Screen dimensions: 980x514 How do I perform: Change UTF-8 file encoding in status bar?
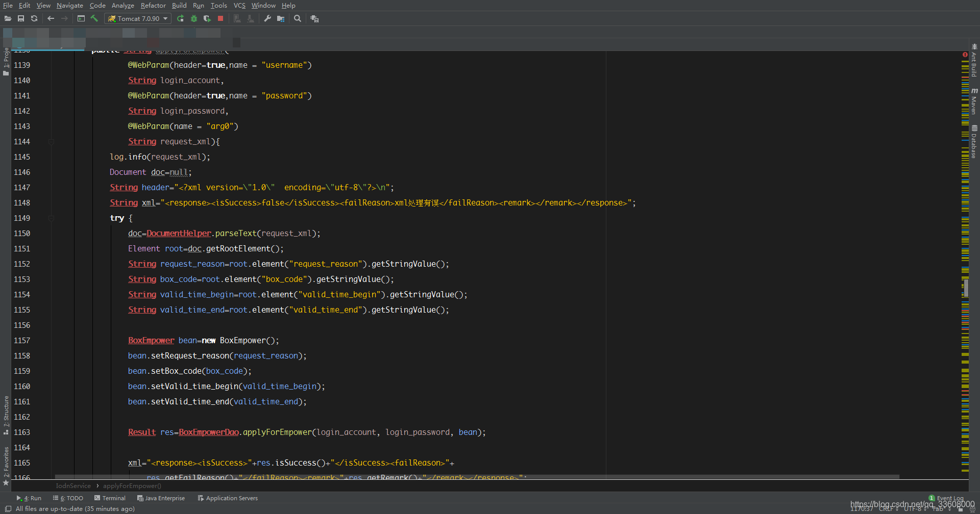[915, 509]
